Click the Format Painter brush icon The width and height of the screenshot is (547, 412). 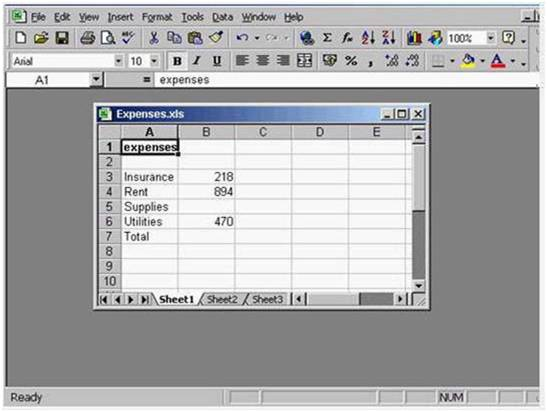(x=216, y=38)
